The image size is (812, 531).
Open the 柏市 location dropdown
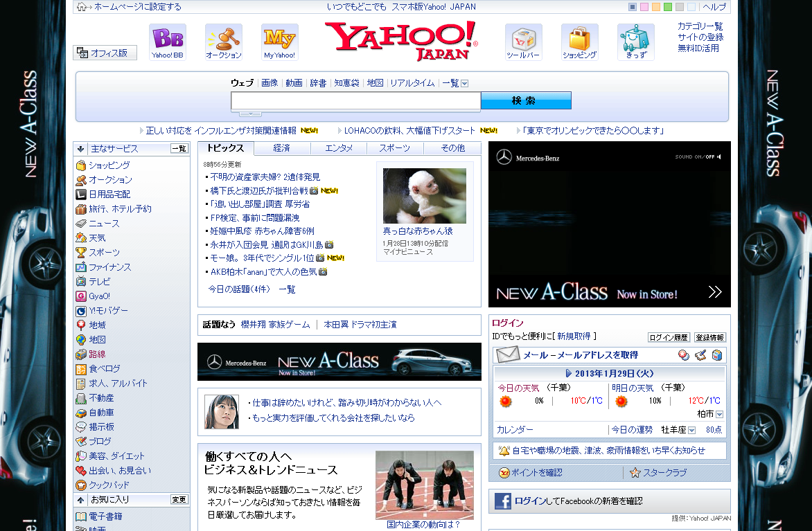coord(719,415)
